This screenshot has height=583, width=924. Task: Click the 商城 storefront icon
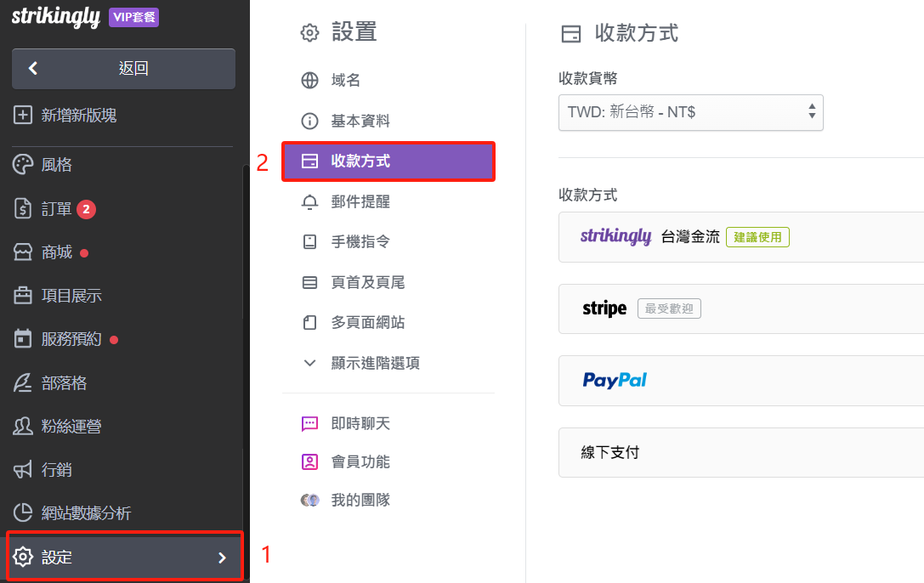point(23,252)
